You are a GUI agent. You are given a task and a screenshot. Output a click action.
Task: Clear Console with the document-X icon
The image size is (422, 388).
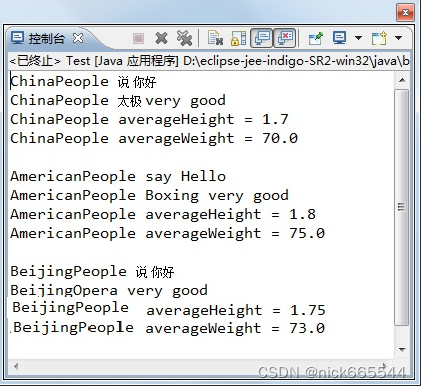[x=215, y=38]
